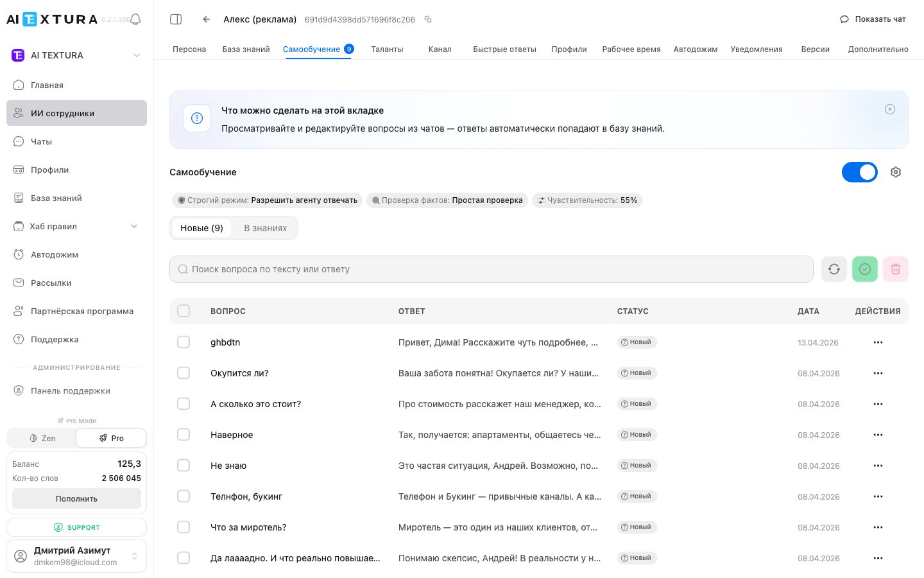Check the Не знаю row checkbox
The height and width of the screenshot is (578, 924).
[184, 466]
